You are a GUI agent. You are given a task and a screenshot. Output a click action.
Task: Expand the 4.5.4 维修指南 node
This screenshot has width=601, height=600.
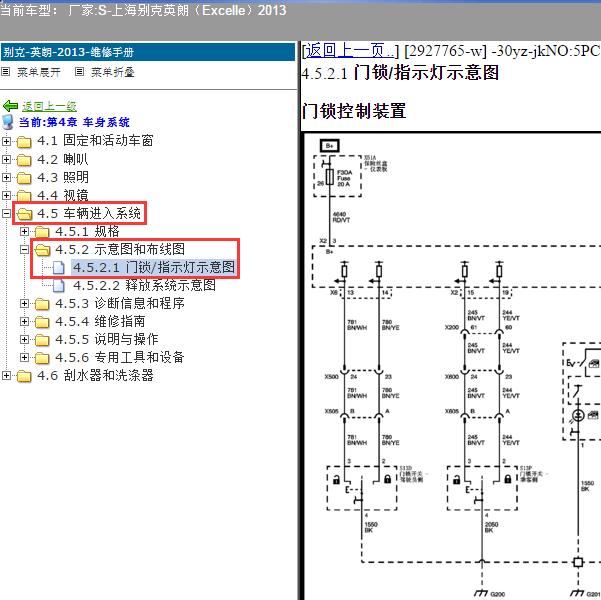click(24, 321)
